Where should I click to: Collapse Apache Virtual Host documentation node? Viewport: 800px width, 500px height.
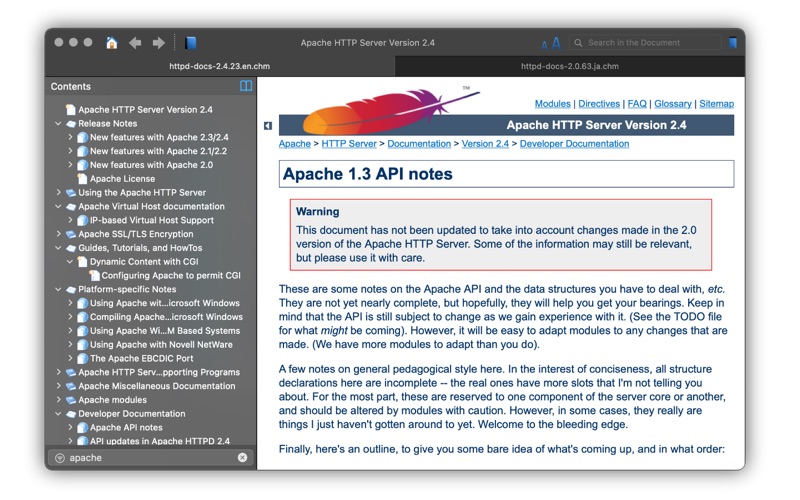tap(58, 207)
